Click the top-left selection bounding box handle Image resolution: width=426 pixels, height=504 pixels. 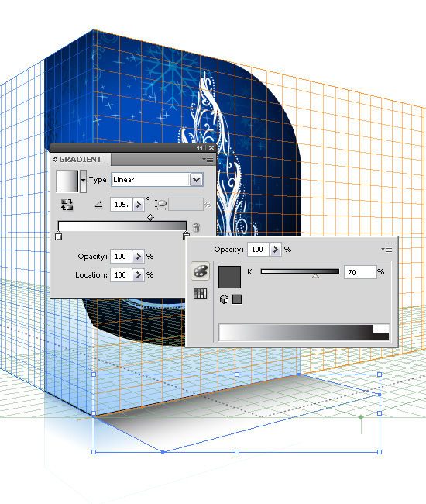[94, 375]
